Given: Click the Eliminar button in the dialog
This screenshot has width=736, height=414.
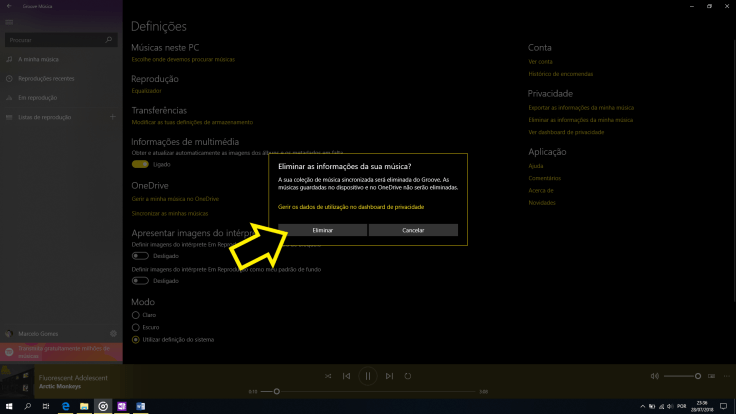Looking at the screenshot, I should pos(322,230).
